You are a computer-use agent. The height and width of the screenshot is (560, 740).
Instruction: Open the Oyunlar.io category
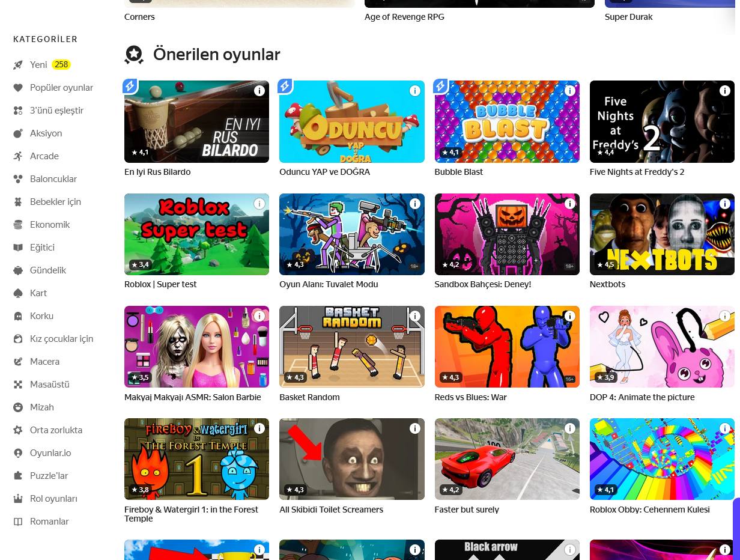tap(50, 453)
